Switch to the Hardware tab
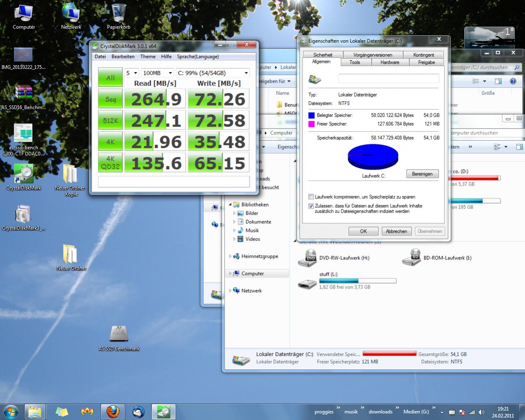Image resolution: width=525 pixels, height=420 pixels. pos(390,62)
